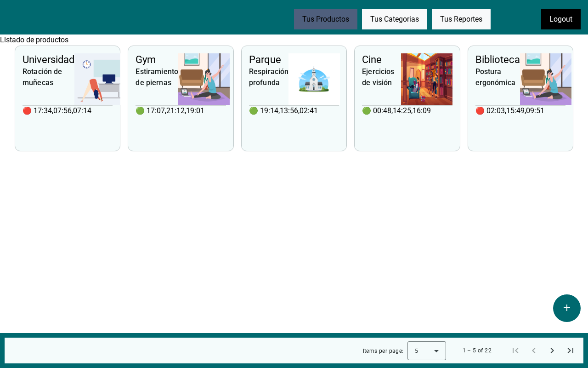Click the Logout button
The width and height of the screenshot is (588, 368).
[561, 19]
